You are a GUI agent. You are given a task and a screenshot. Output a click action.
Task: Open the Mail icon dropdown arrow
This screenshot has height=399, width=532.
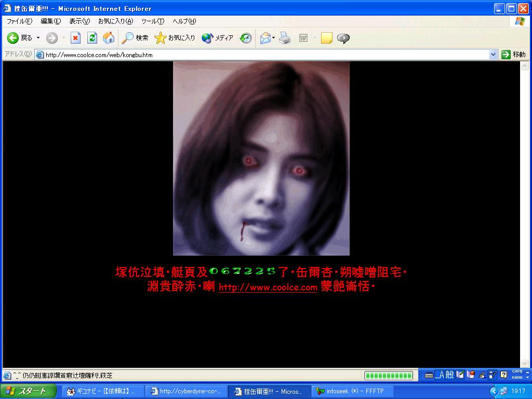(273, 38)
